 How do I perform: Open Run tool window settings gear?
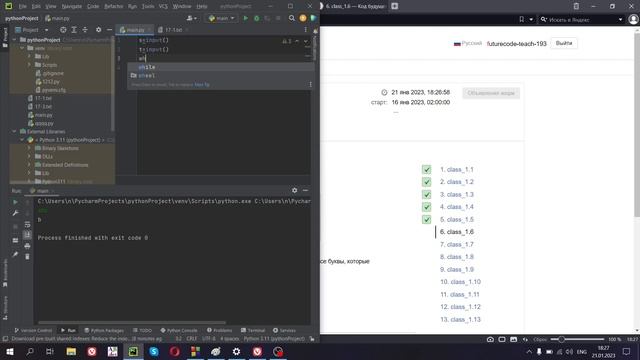point(294,190)
